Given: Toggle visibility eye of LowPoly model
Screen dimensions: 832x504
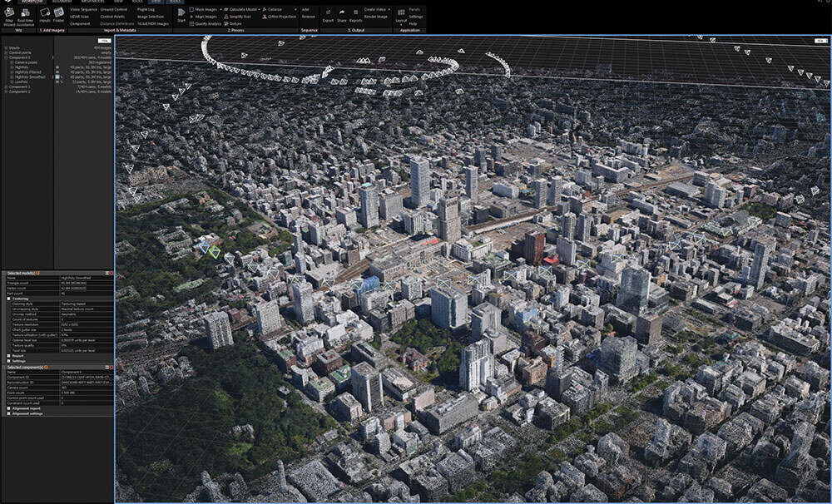Looking at the screenshot, I should coord(57,82).
